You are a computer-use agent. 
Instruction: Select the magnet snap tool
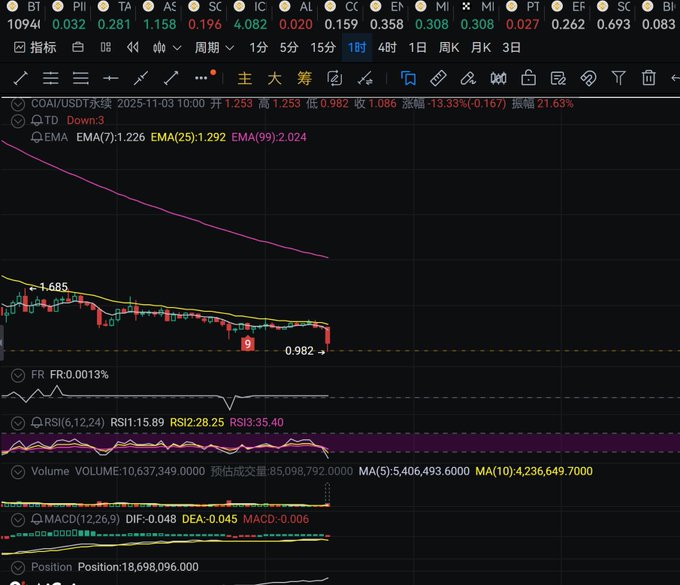pos(589,78)
